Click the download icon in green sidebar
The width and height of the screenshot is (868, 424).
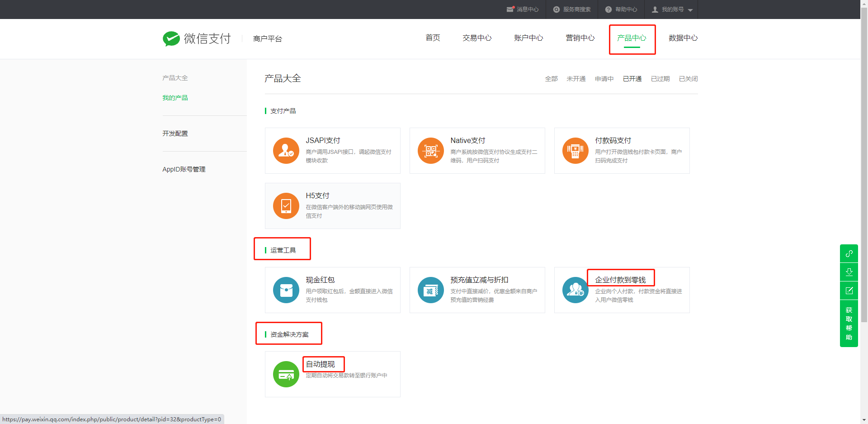click(849, 272)
